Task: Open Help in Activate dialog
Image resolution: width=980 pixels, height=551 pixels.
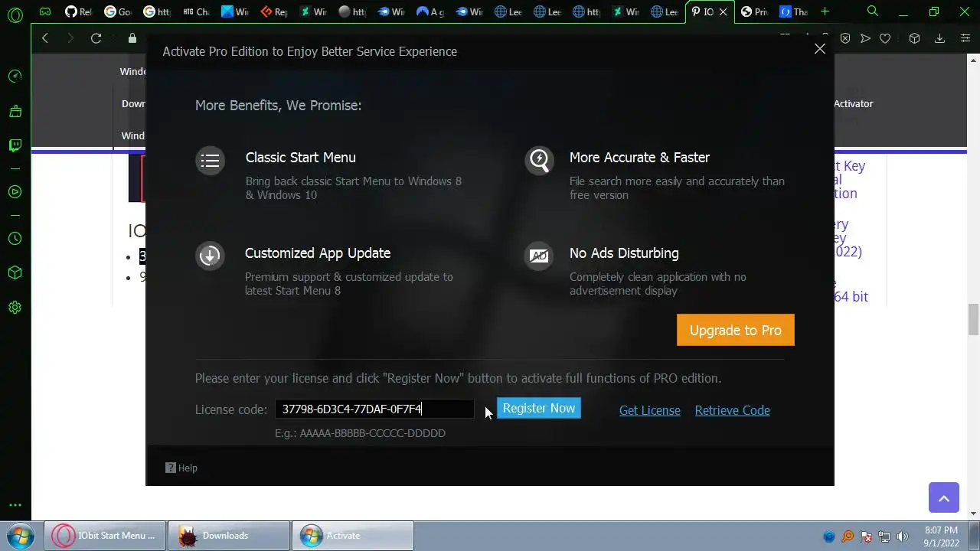Action: click(x=181, y=468)
